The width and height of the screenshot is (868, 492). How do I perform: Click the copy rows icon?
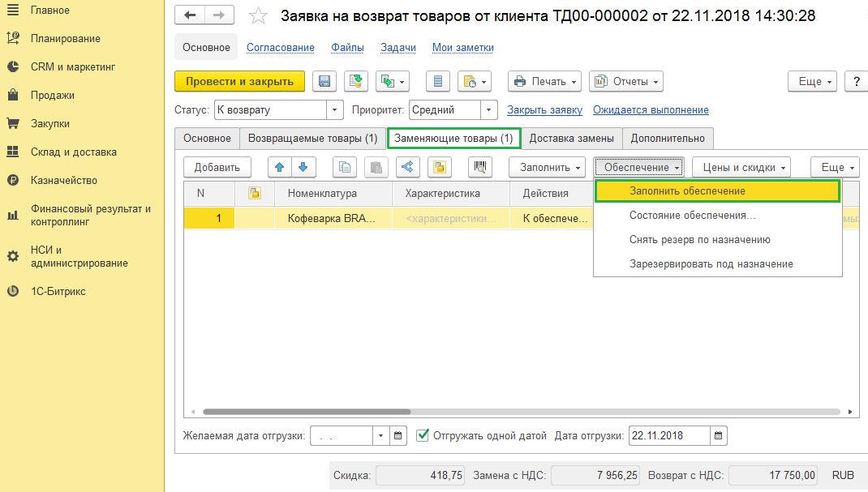click(346, 168)
